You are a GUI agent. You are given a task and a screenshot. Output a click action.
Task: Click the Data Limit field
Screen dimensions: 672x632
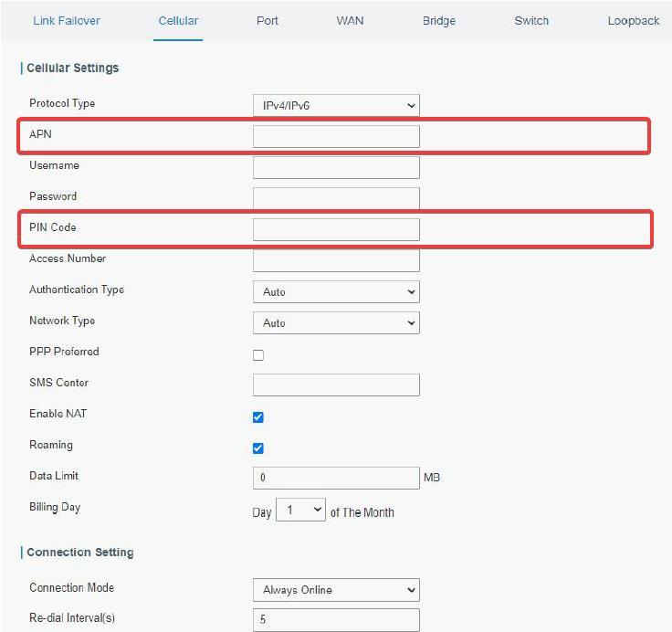(336, 478)
